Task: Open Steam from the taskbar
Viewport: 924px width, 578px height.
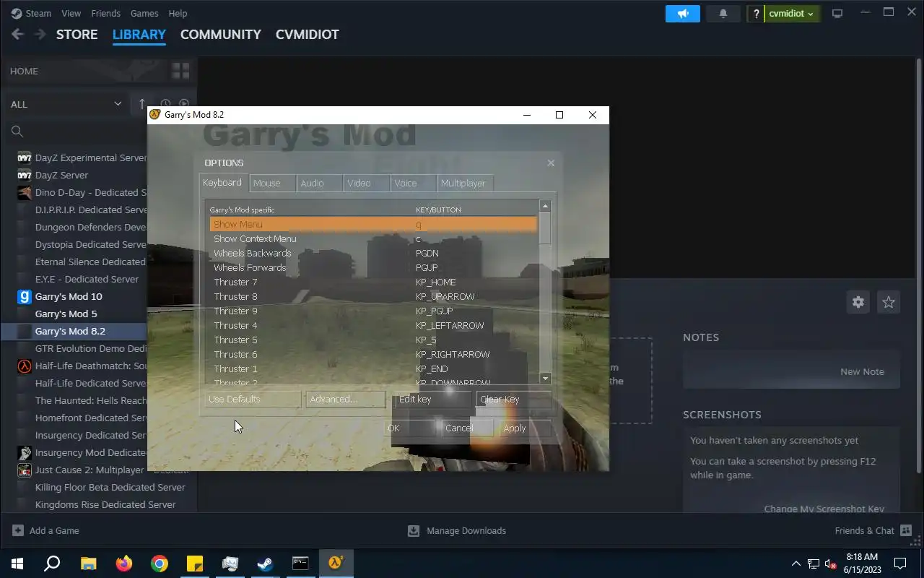Action: tap(266, 564)
